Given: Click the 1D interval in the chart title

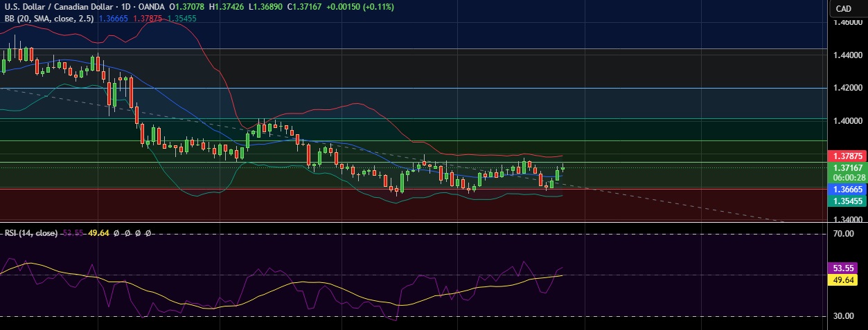Looking at the screenshot, I should click(x=127, y=7).
